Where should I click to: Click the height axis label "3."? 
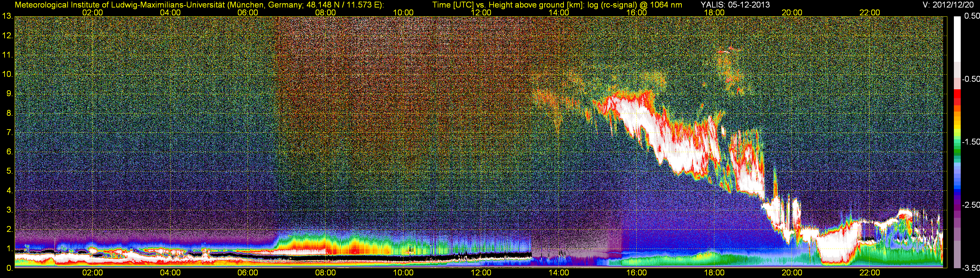click(x=9, y=210)
